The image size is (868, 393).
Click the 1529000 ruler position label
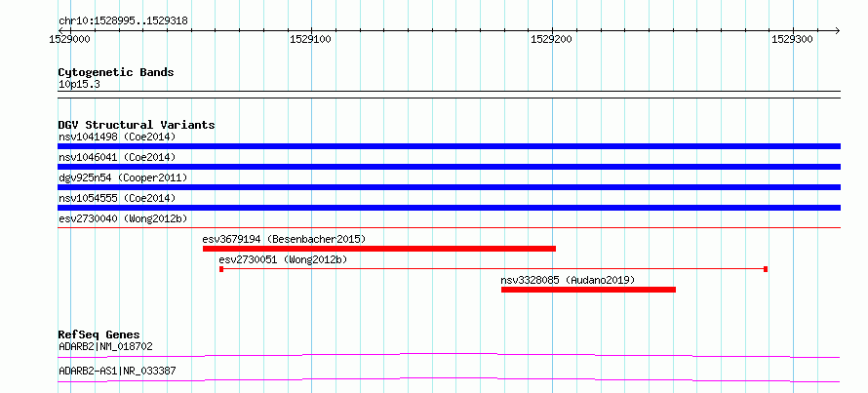click(x=70, y=39)
